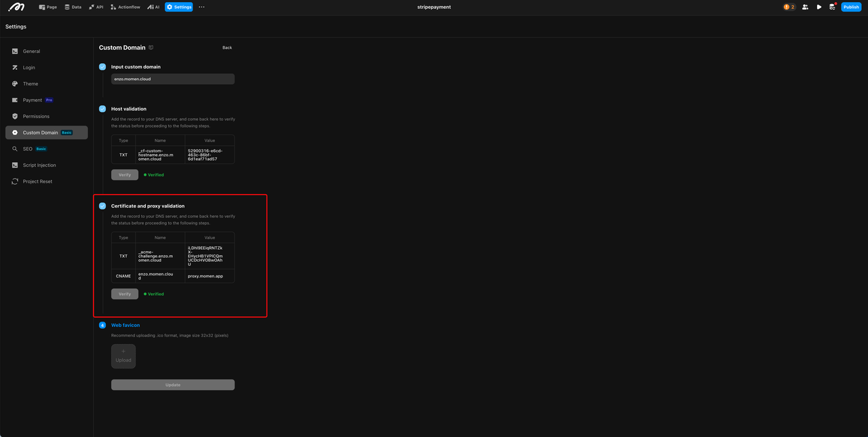Viewport: 868px width, 437px height.
Task: Click the favicon Upload box
Action: pyautogui.click(x=123, y=356)
